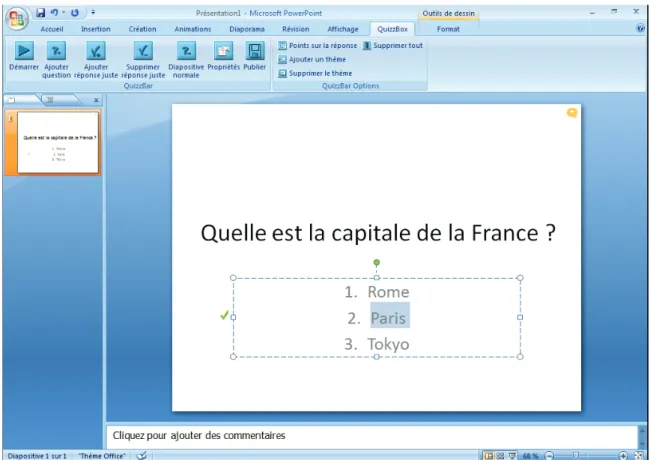Viewport: 650px width, 460px height.
Task: Click the orange comment icon on slide
Action: pyautogui.click(x=572, y=113)
